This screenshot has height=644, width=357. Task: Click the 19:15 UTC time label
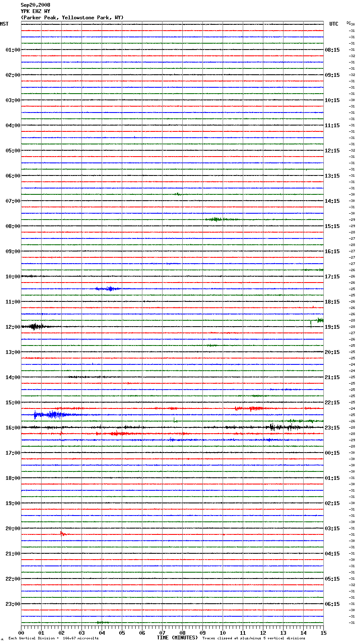pos(332,327)
